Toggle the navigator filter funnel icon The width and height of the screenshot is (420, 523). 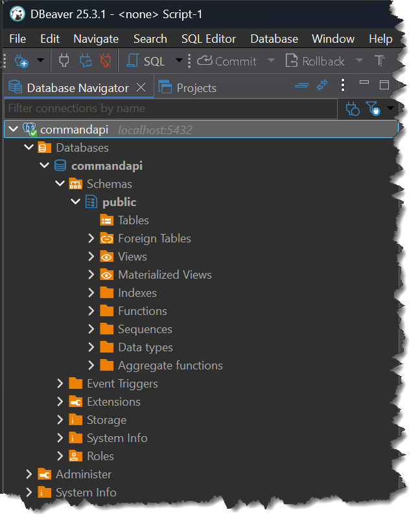[x=372, y=108]
